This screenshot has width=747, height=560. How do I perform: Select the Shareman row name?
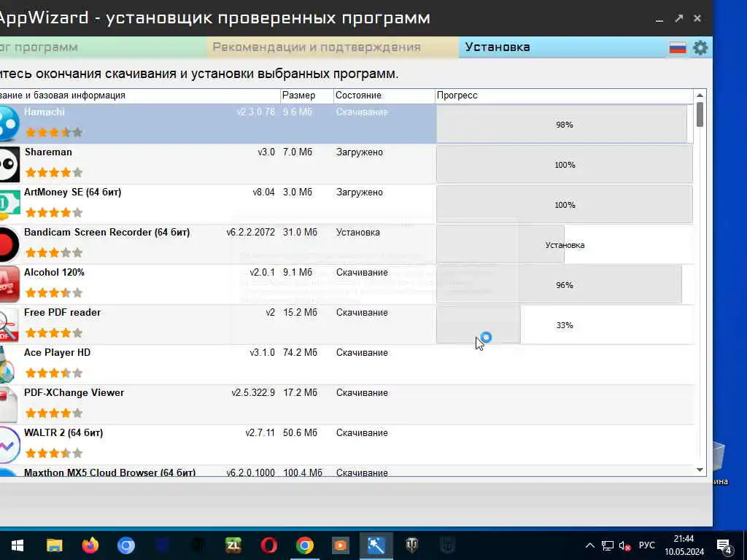[x=48, y=152]
